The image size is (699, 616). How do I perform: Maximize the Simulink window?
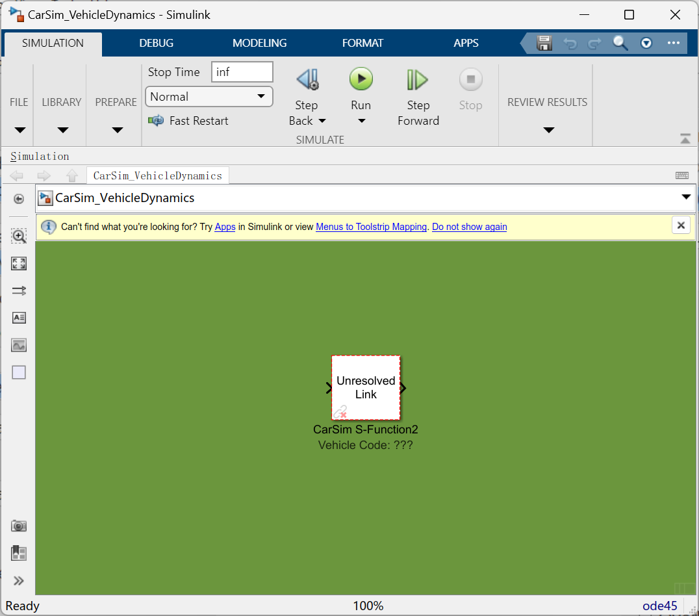pyautogui.click(x=629, y=15)
